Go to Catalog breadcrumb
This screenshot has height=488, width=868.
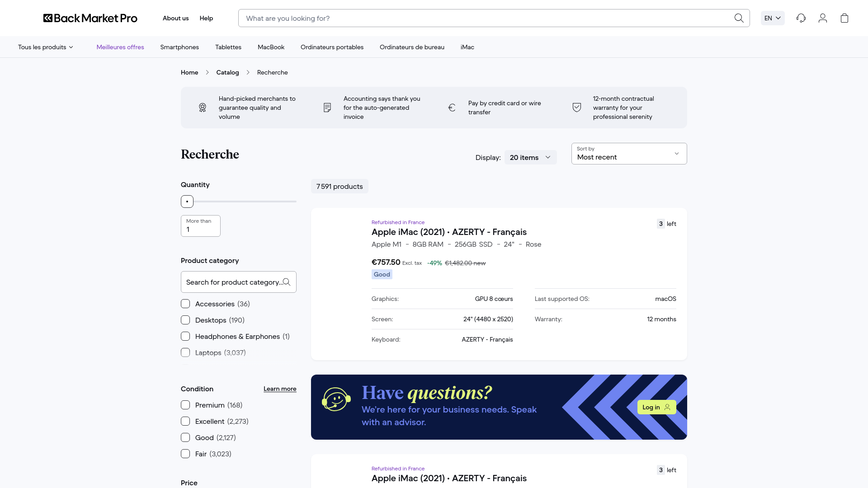tap(227, 72)
